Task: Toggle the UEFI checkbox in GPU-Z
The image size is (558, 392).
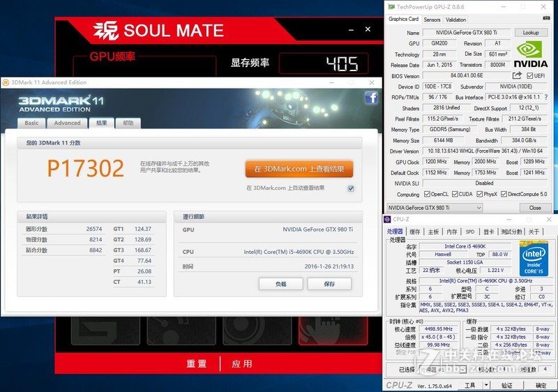Action: (530, 76)
